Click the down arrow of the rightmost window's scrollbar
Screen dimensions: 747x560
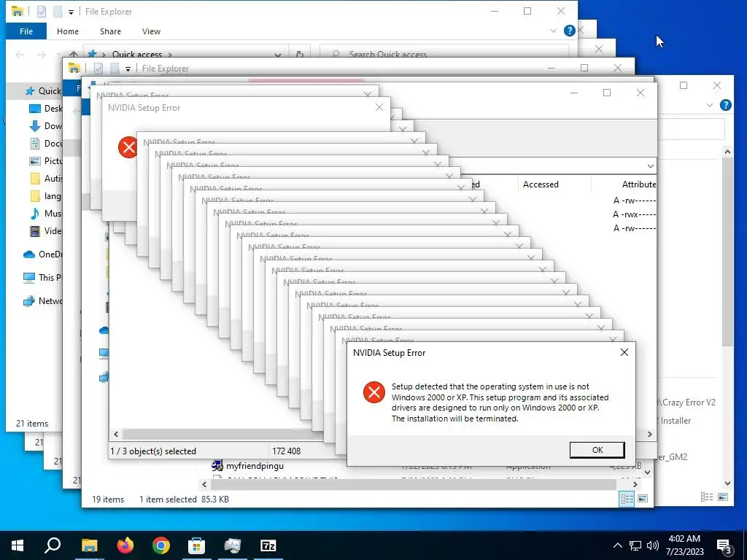tap(727, 483)
